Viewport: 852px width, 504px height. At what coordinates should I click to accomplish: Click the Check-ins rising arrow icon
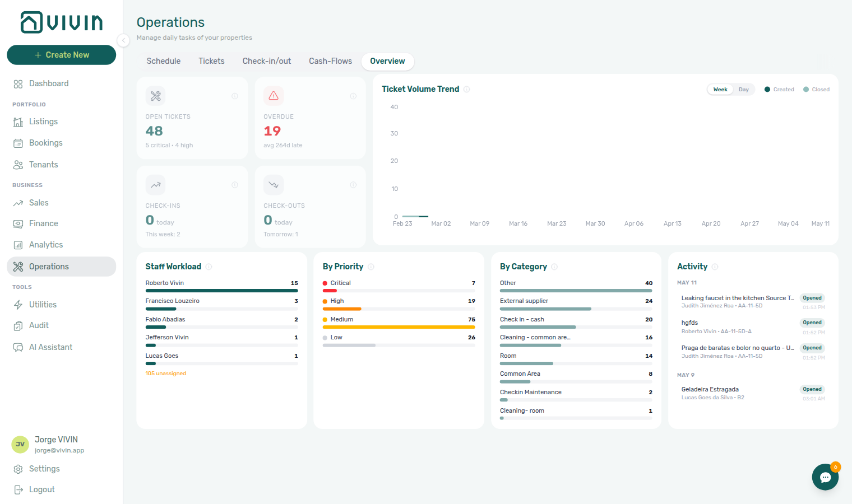coord(156,185)
